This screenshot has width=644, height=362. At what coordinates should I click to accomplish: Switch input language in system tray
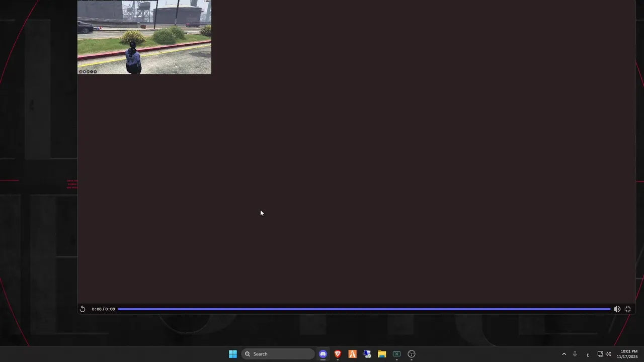click(588, 354)
